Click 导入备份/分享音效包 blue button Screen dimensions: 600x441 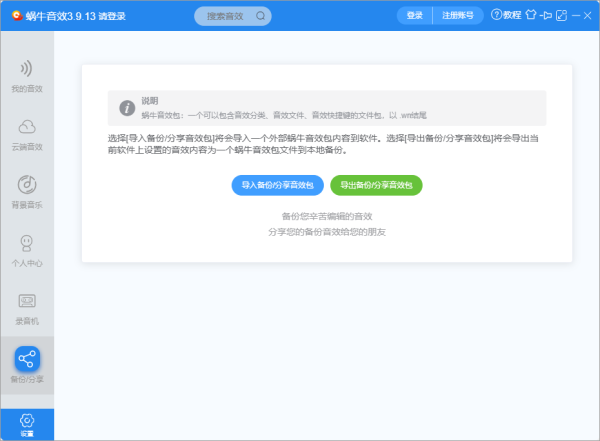[x=278, y=185]
